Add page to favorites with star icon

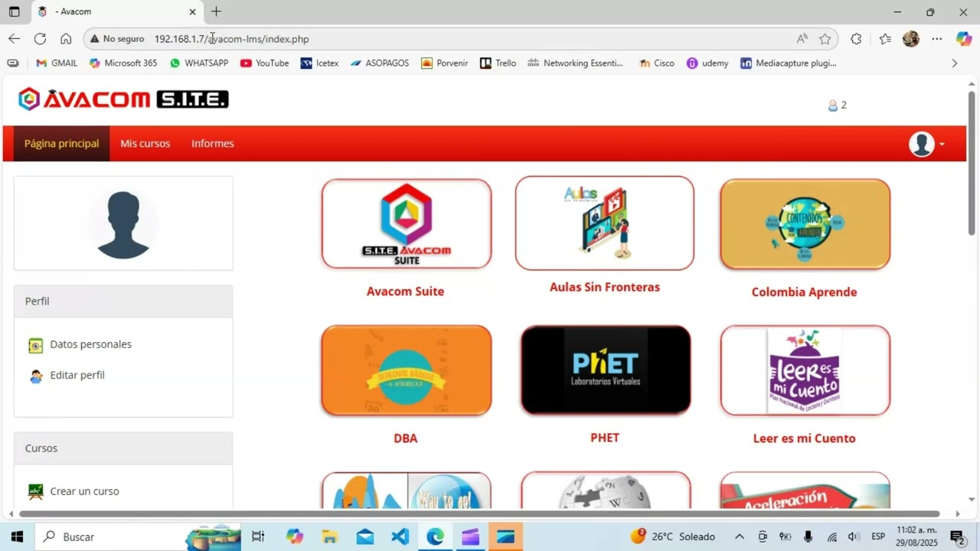pyautogui.click(x=825, y=39)
